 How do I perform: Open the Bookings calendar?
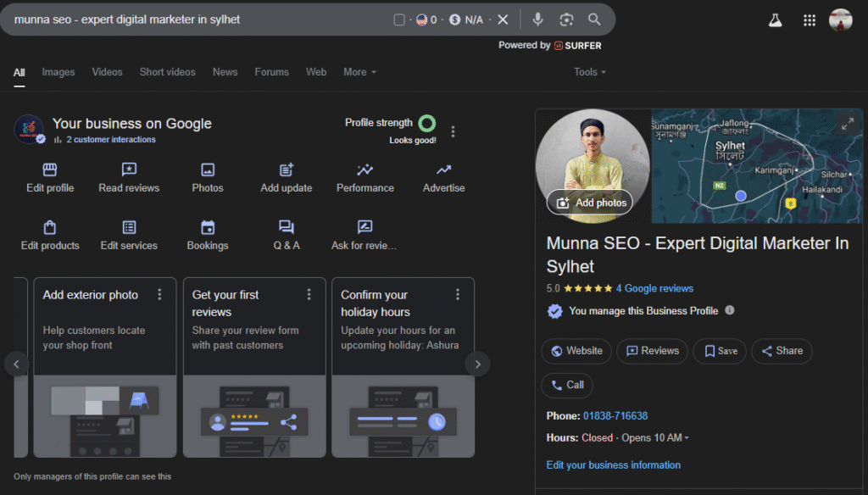[x=208, y=236]
